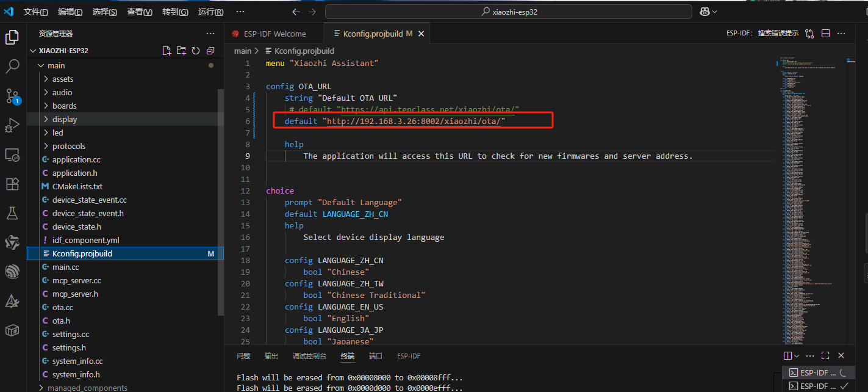Screen dimensions: 868x392
Task: Click the New File icon in explorer header
Action: tap(167, 51)
